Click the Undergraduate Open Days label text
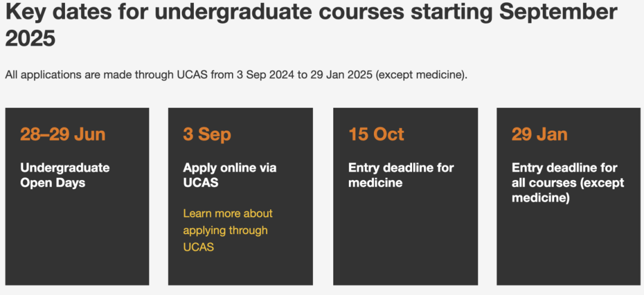This screenshot has width=644, height=295. (x=65, y=175)
